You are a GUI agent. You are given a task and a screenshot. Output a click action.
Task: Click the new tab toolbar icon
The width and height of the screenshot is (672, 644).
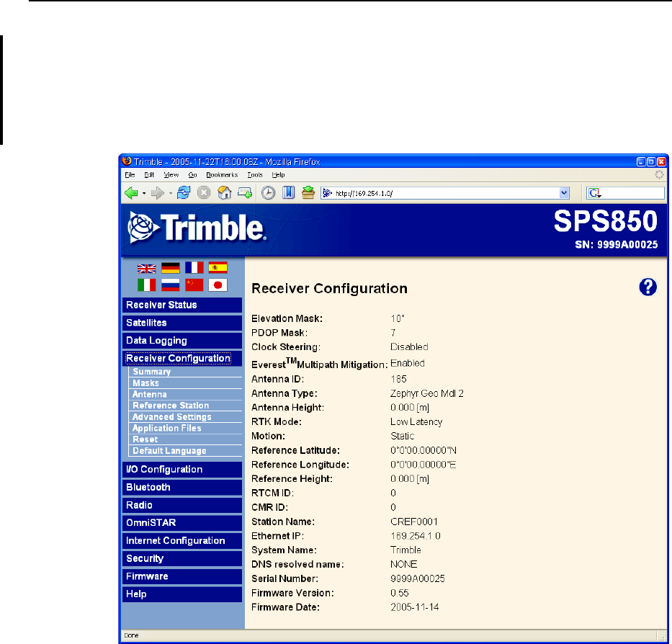(245, 193)
